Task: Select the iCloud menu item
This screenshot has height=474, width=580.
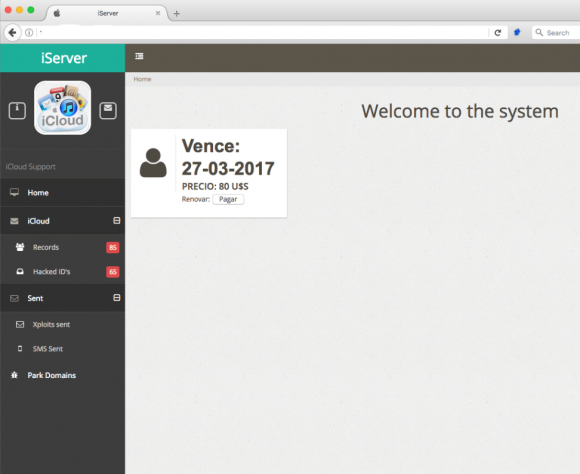Action: [x=63, y=221]
